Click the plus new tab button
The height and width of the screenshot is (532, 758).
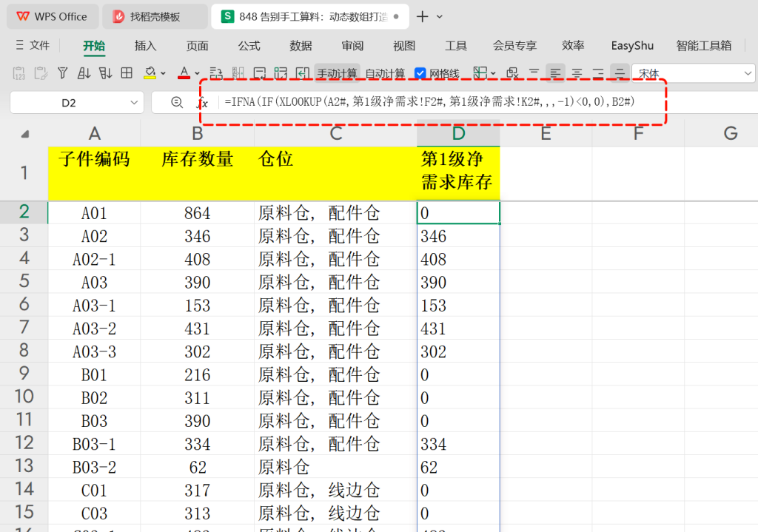(x=423, y=16)
